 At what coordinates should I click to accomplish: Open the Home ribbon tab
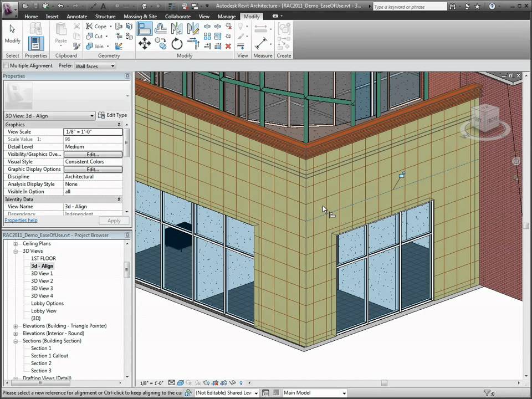tap(31, 16)
